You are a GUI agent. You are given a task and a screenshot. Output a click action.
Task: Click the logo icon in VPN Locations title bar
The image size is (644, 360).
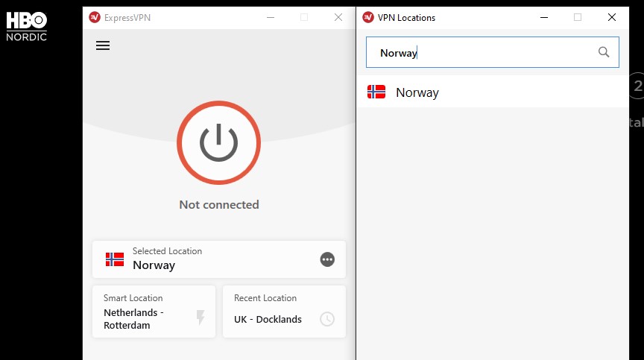tap(368, 17)
